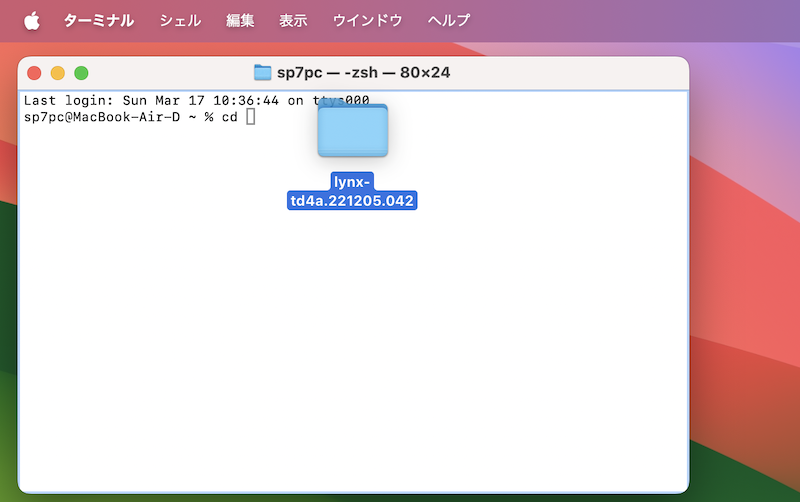Click the empty white terminal output area
Screen dimensions: 800x502
coord(350,350)
